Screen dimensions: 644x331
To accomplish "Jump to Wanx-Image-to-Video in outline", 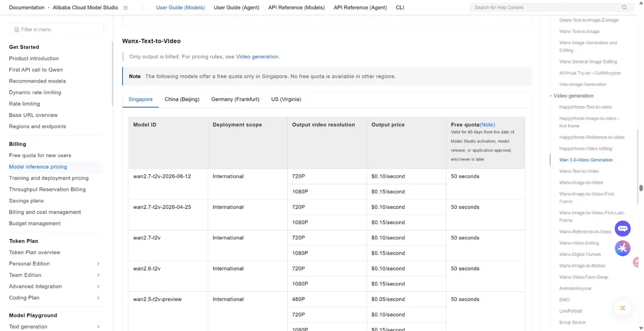I will point(581,183).
